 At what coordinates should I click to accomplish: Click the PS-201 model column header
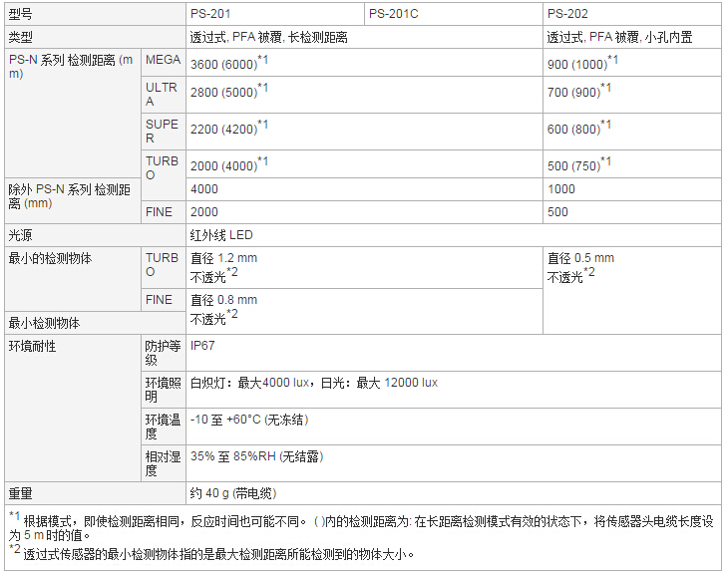[208, 14]
